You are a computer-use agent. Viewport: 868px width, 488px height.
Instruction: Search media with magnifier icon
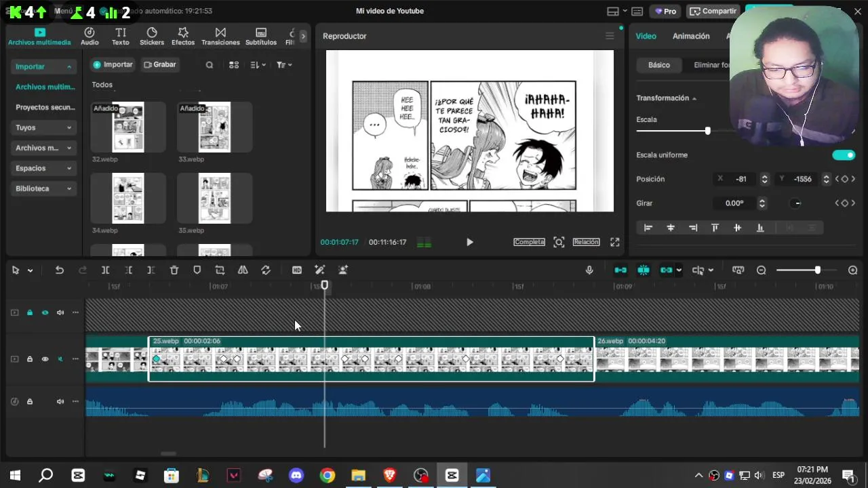(x=210, y=65)
